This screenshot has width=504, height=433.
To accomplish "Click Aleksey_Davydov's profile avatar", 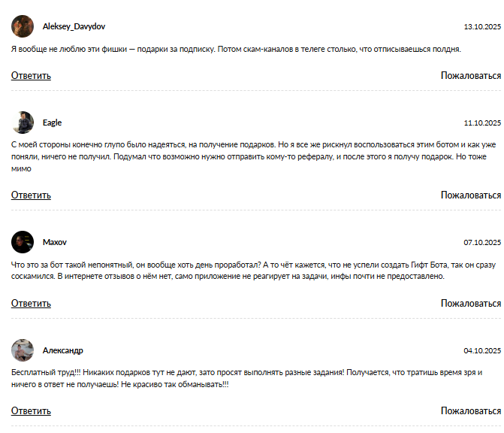I will coord(23,26).
